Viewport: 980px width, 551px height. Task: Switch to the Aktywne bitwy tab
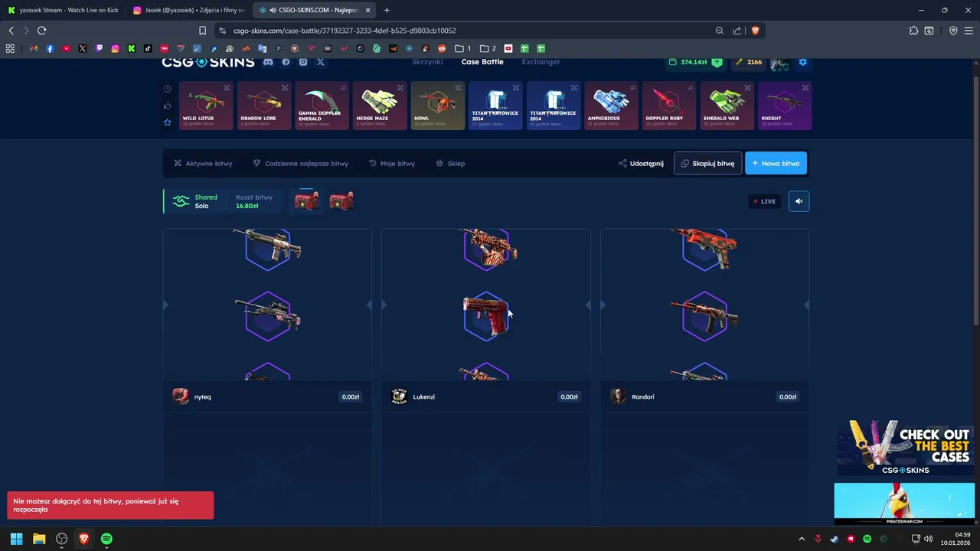[x=203, y=163]
